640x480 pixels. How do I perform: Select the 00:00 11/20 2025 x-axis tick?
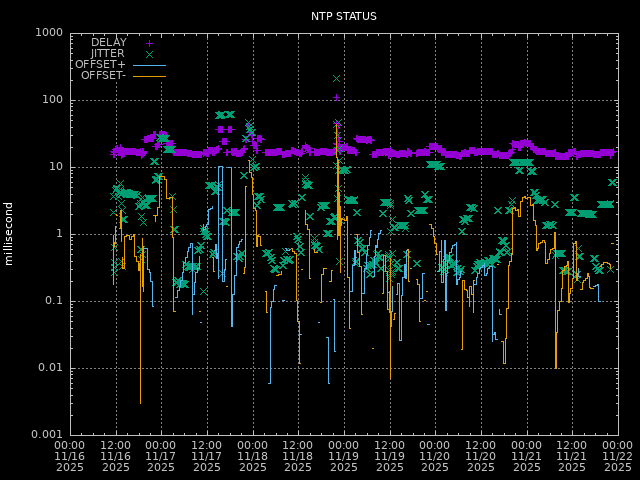[435, 456]
